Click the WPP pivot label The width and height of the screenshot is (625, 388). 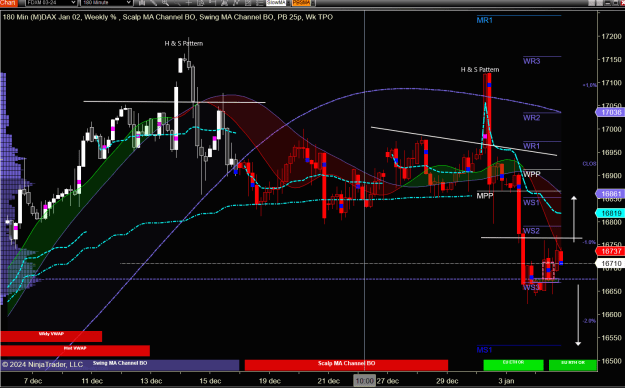[x=532, y=174]
